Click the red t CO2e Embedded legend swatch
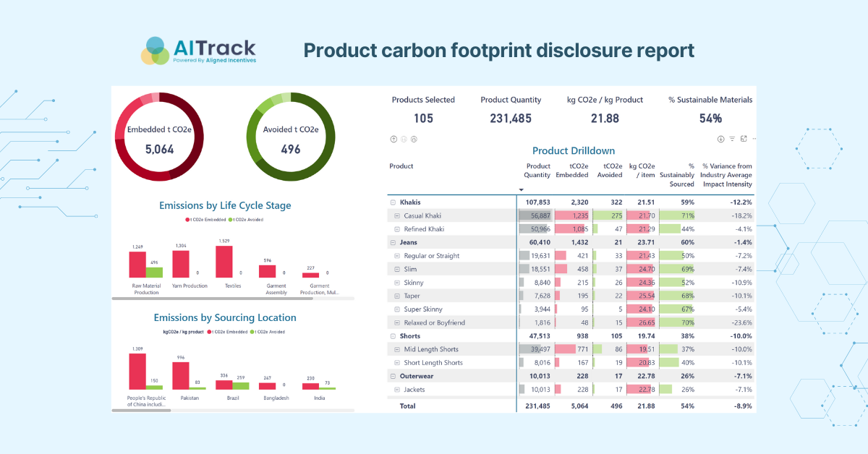The width and height of the screenshot is (868, 454). tap(187, 219)
